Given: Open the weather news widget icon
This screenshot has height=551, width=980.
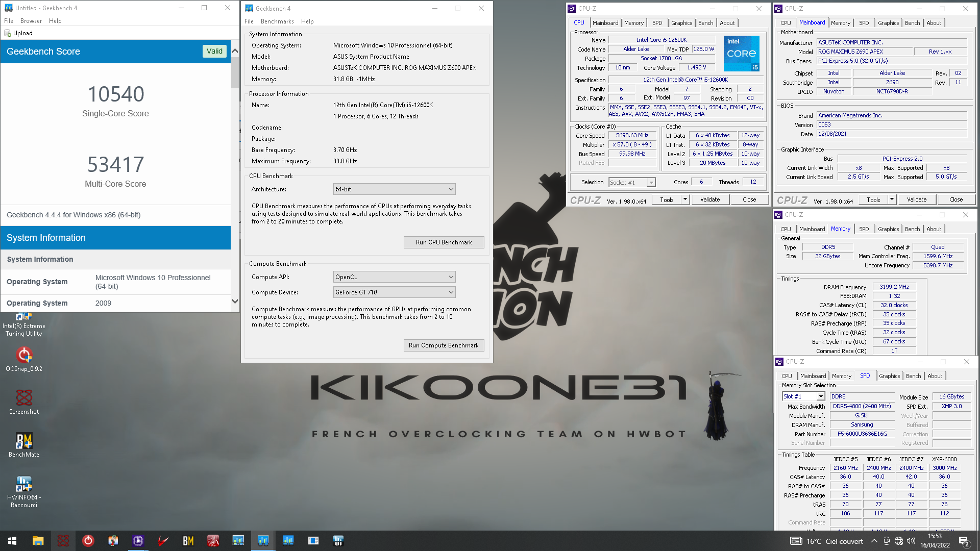Looking at the screenshot, I should pyautogui.click(x=796, y=541).
